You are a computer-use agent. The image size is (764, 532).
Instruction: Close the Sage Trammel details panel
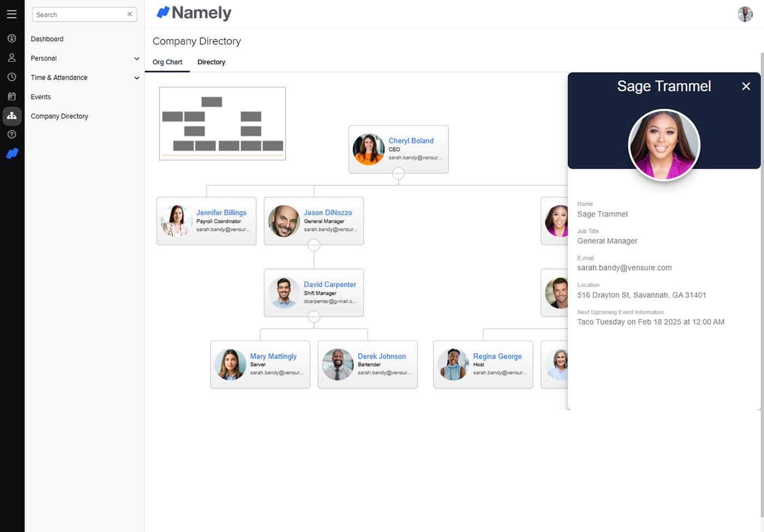point(746,86)
